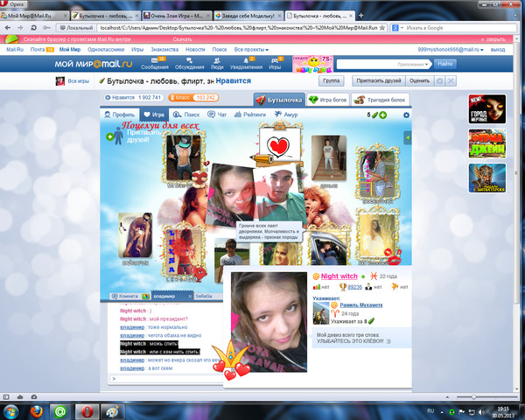Open Игры gamepad icon in blue header

click(x=275, y=63)
